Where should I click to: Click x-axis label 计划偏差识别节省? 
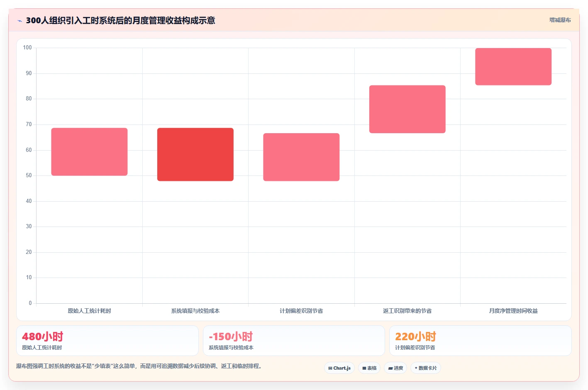(x=301, y=311)
